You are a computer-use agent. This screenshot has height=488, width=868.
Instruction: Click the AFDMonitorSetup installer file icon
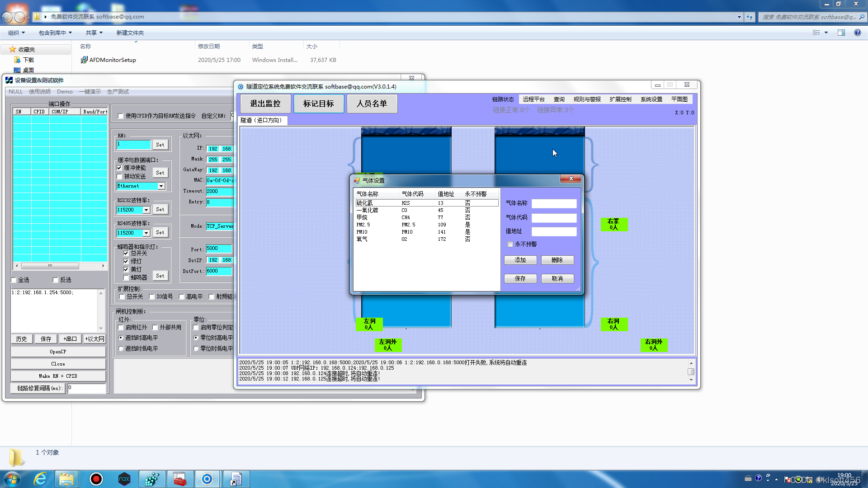pyautogui.click(x=84, y=60)
